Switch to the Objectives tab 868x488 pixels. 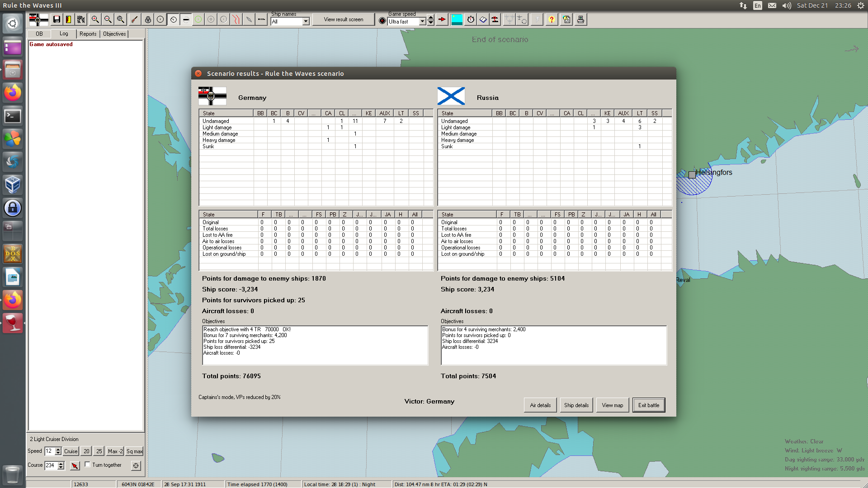[114, 34]
